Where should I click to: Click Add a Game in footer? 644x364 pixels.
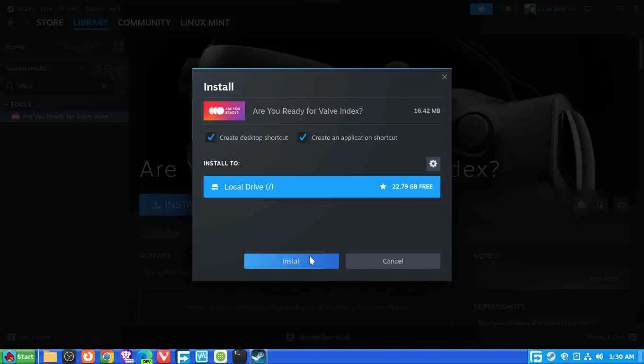click(x=30, y=337)
